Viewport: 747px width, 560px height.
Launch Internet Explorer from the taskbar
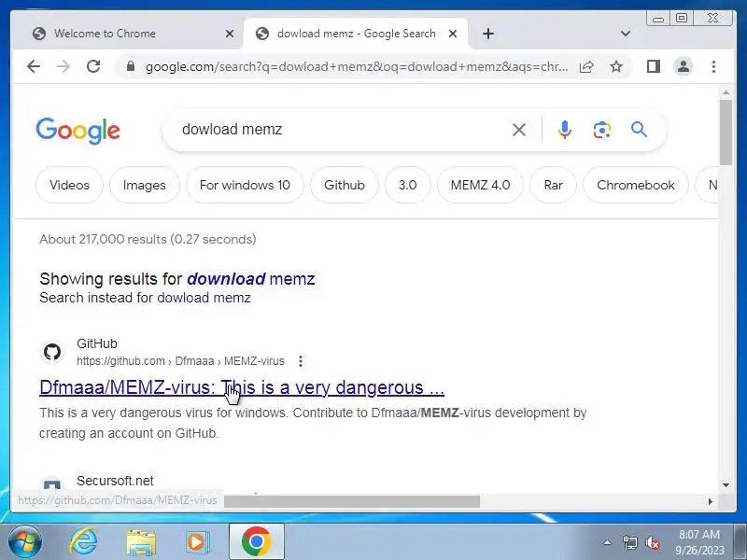[x=83, y=542]
